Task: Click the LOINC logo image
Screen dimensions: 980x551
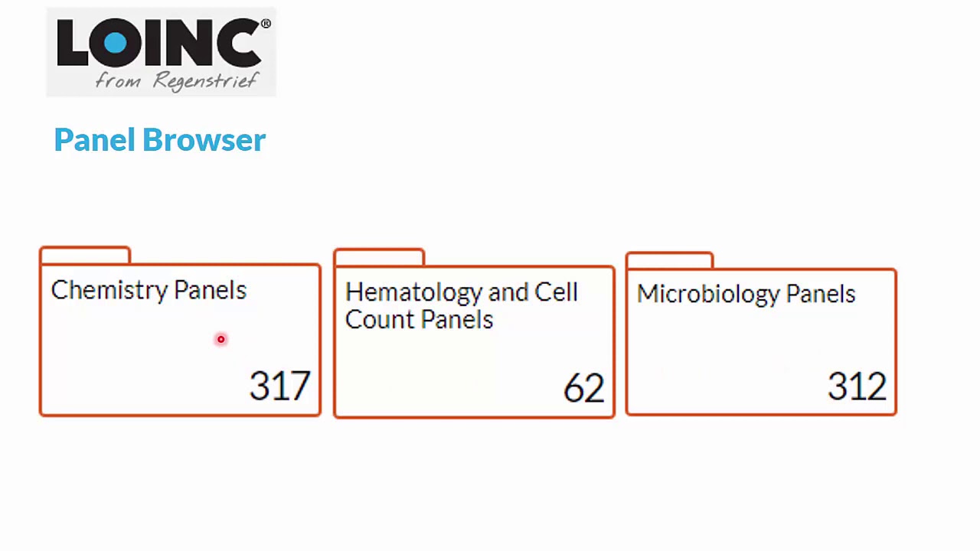Action: [161, 52]
